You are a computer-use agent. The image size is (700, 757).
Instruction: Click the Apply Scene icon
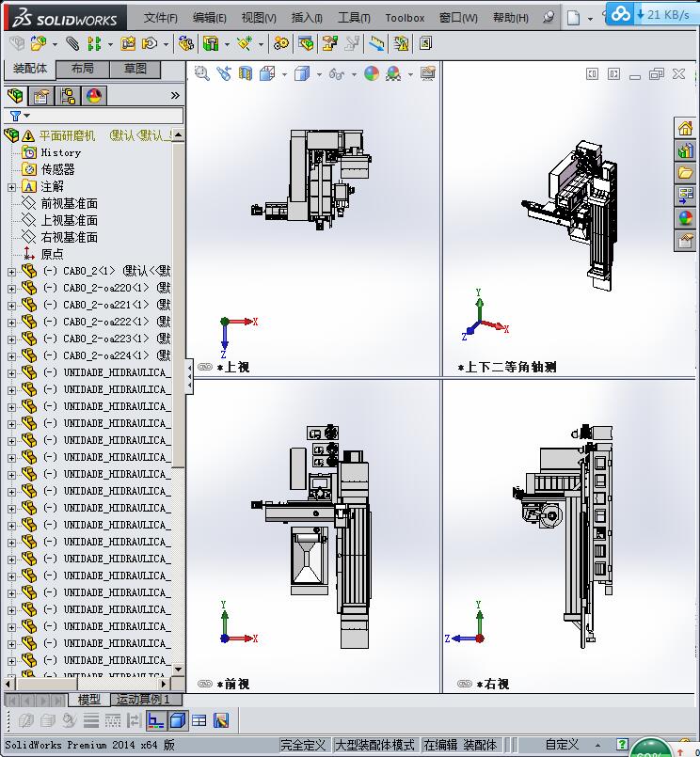[393, 74]
